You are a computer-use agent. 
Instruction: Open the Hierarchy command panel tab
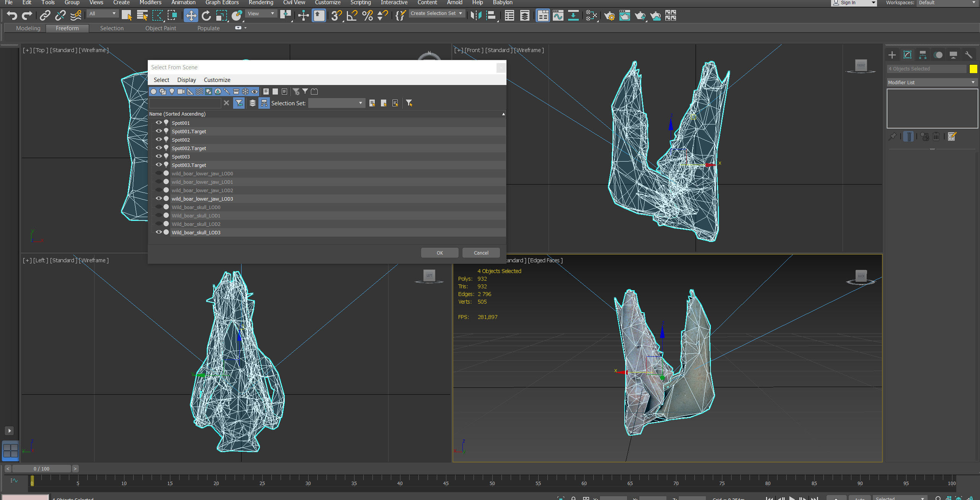923,55
